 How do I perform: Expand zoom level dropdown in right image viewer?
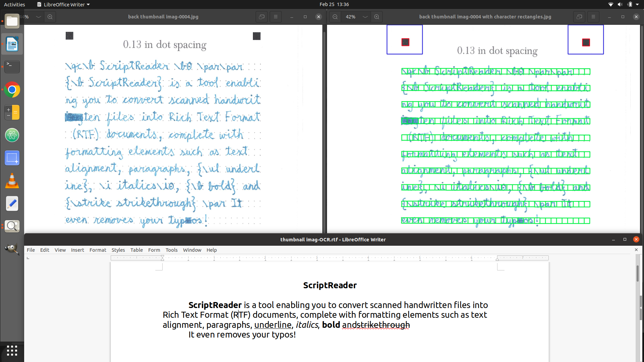365,17
